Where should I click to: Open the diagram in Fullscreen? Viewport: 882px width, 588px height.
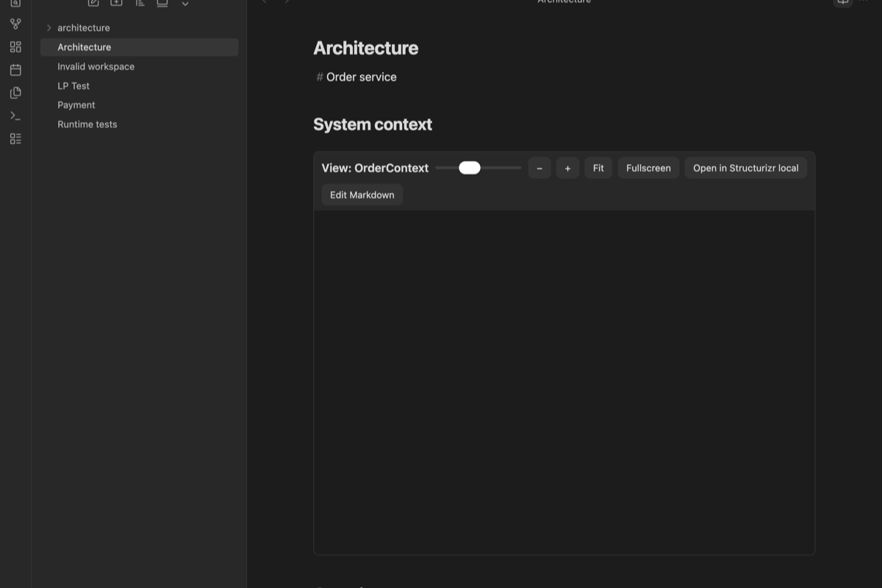click(648, 168)
